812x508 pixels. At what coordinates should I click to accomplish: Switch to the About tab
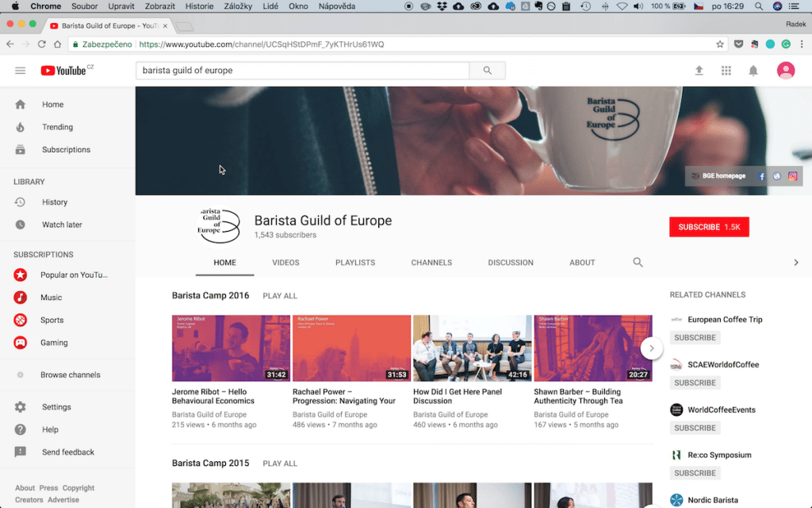point(582,263)
